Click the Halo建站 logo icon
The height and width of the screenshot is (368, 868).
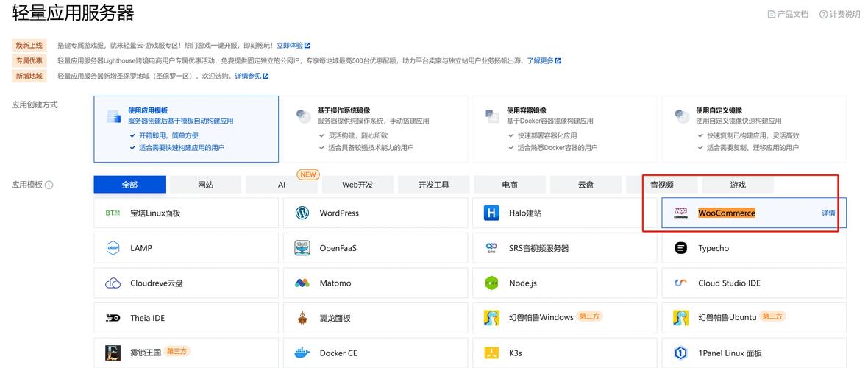(x=491, y=213)
